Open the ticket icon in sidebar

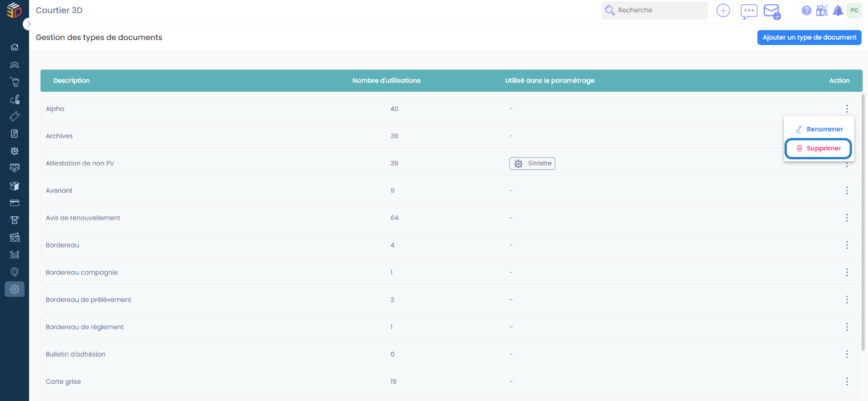(x=15, y=116)
